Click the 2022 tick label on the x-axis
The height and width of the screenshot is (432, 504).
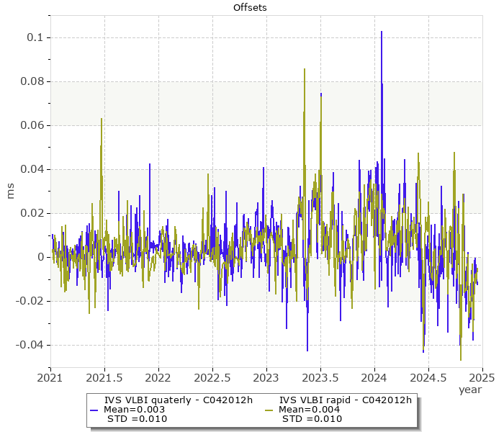click(158, 377)
